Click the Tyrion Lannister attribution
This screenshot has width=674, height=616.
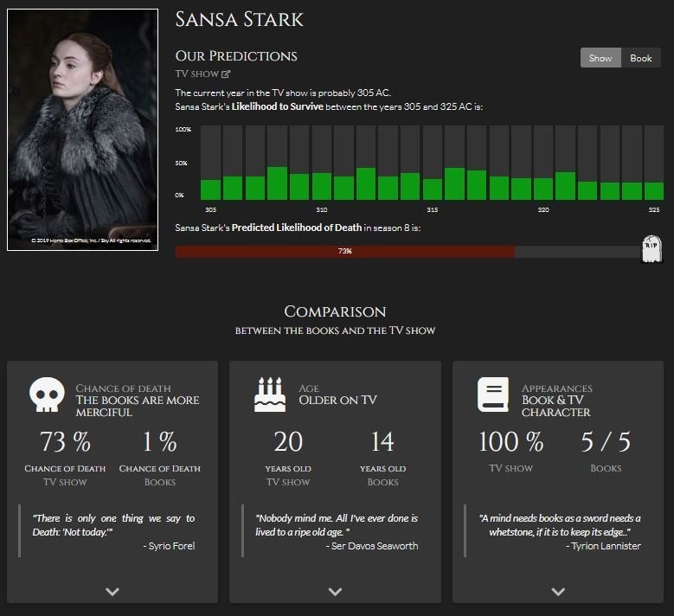(603, 546)
